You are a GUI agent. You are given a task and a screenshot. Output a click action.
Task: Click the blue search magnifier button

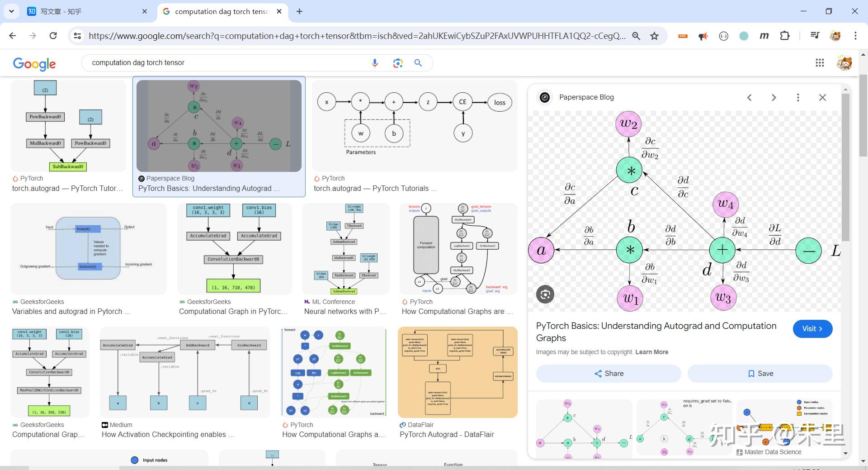click(418, 63)
